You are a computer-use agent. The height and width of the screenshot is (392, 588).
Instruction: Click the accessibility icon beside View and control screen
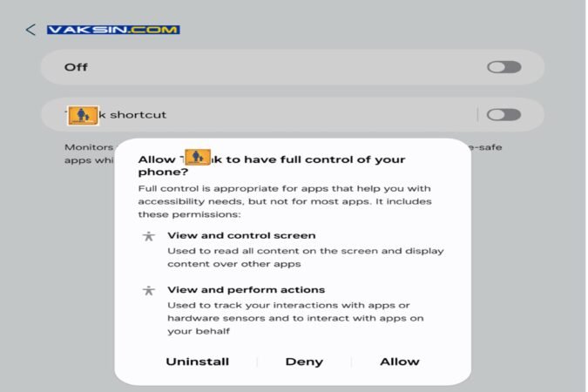tap(148, 236)
